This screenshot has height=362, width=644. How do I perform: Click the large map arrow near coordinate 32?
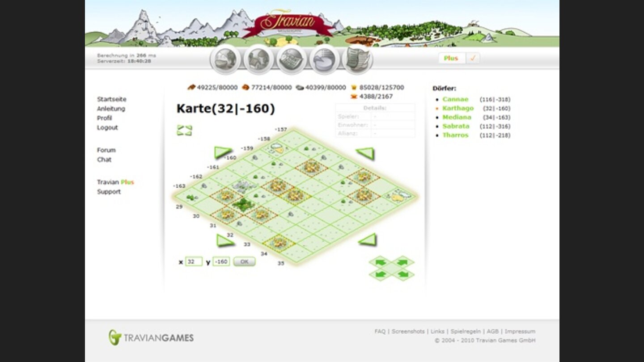pyautogui.click(x=225, y=240)
